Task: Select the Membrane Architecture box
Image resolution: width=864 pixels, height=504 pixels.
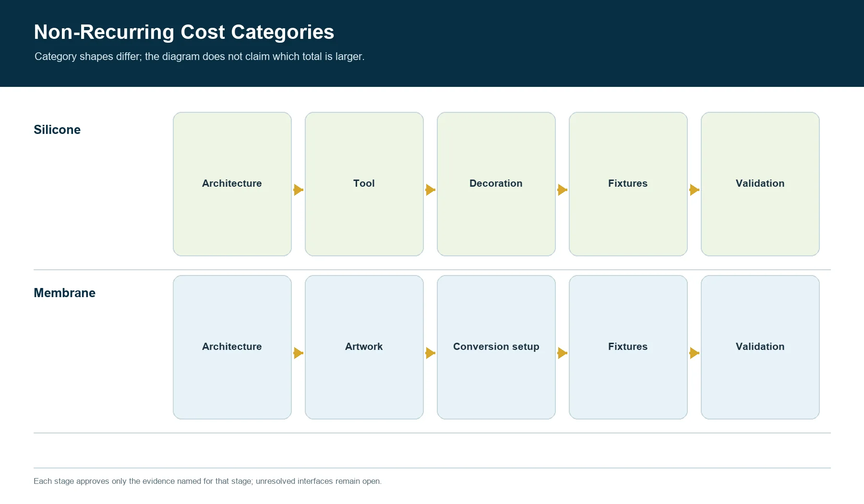Action: click(232, 347)
